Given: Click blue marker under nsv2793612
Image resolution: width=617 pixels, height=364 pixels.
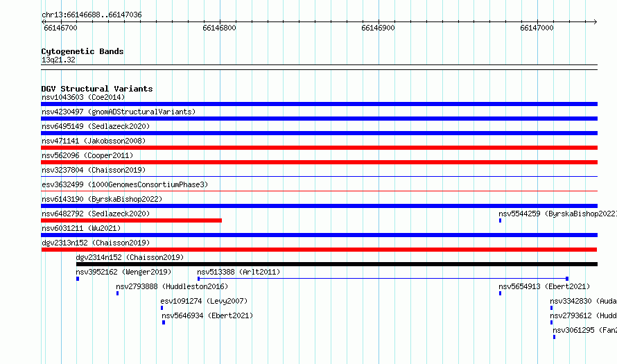Looking at the screenshot, I should [551, 322].
